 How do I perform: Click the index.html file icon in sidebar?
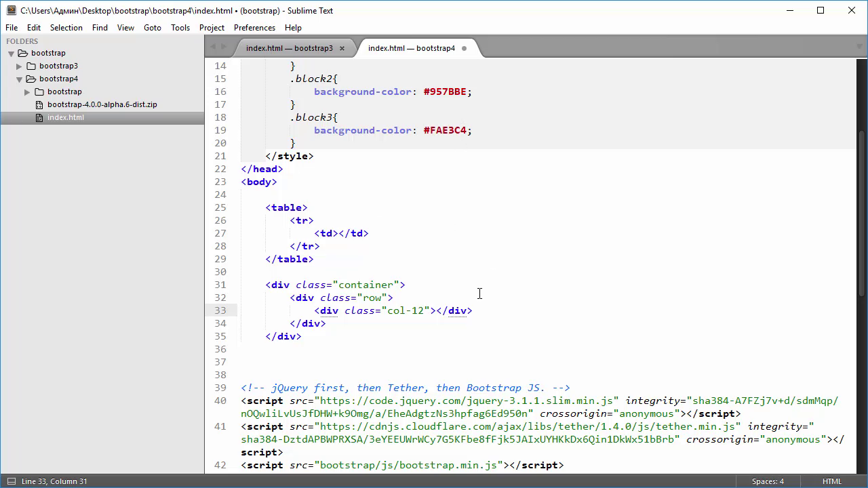[39, 117]
